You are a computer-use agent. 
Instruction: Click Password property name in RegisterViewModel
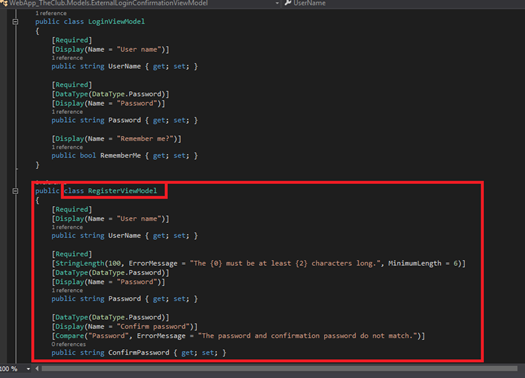pos(125,299)
